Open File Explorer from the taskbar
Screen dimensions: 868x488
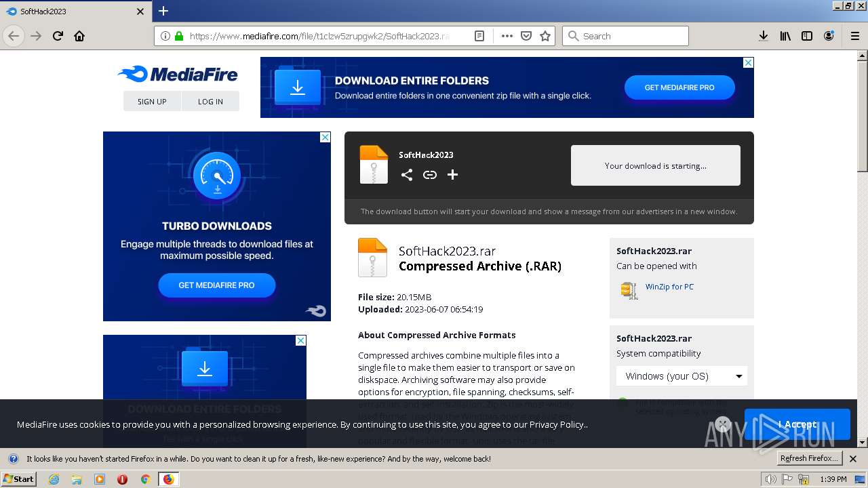tap(77, 479)
